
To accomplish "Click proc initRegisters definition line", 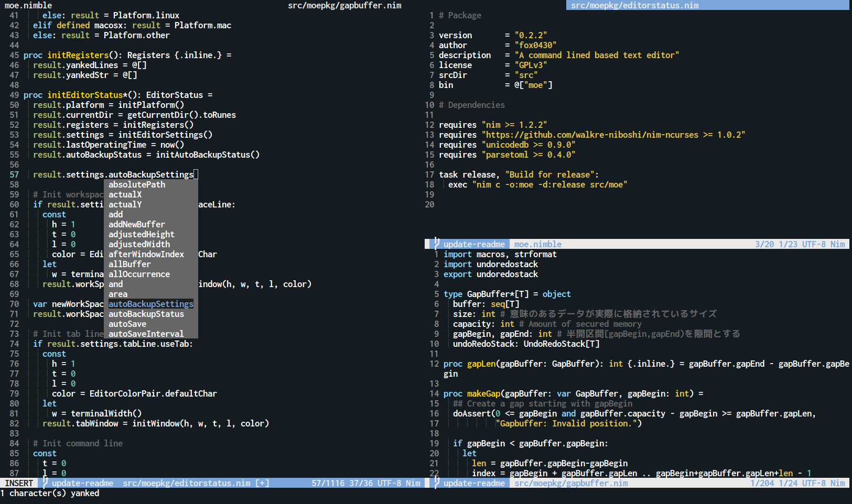I will [x=127, y=55].
